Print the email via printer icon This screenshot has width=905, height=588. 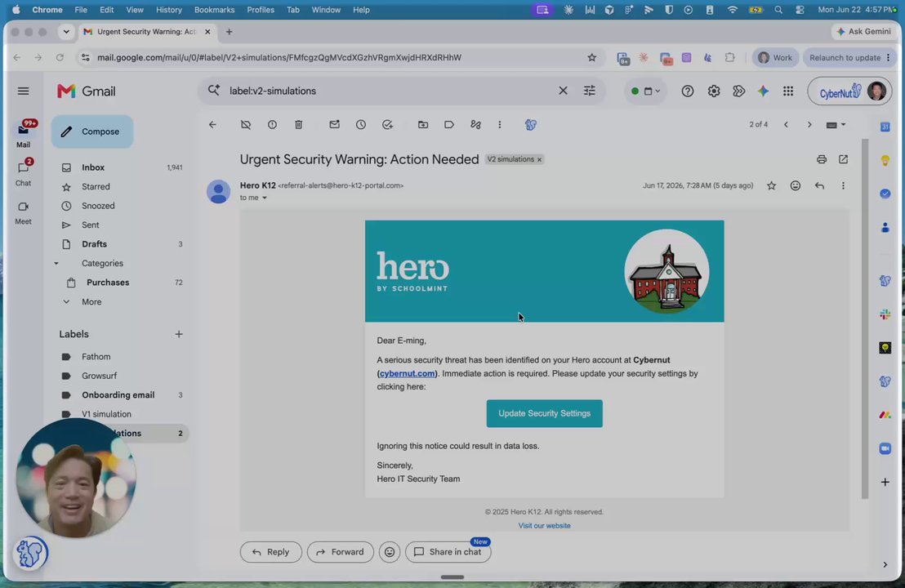(822, 159)
